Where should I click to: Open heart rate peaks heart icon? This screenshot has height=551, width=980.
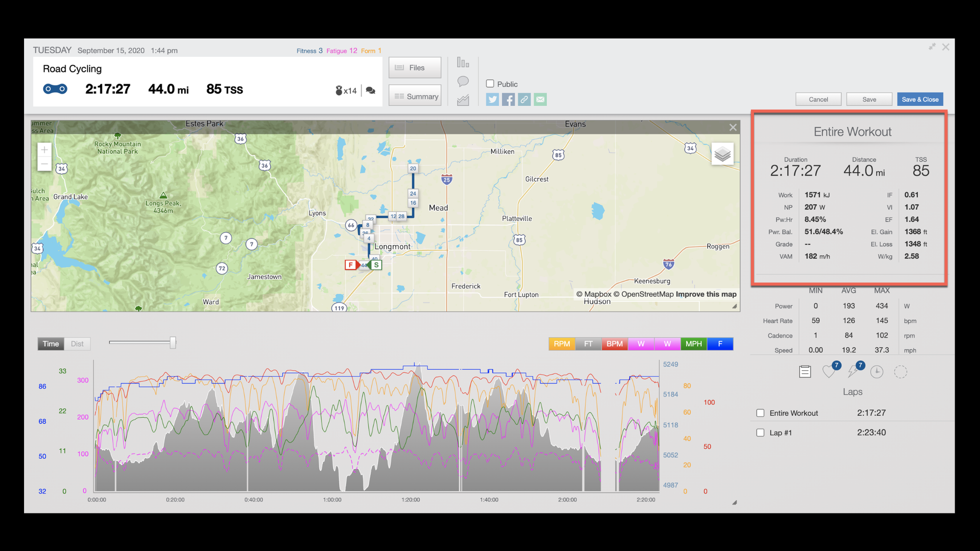coord(829,372)
